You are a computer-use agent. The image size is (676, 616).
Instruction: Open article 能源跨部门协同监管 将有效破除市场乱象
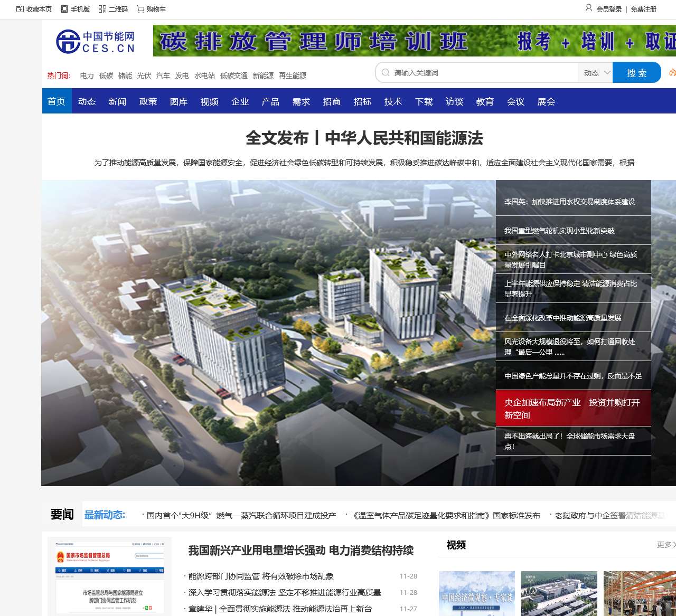coord(261,576)
